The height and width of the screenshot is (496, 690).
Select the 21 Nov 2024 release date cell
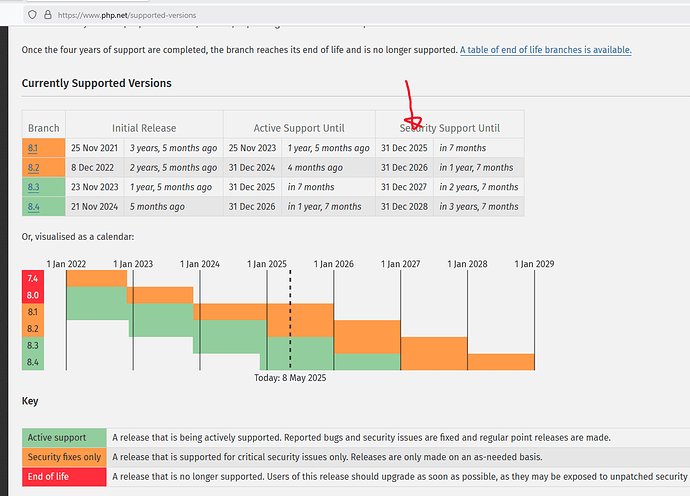click(95, 206)
